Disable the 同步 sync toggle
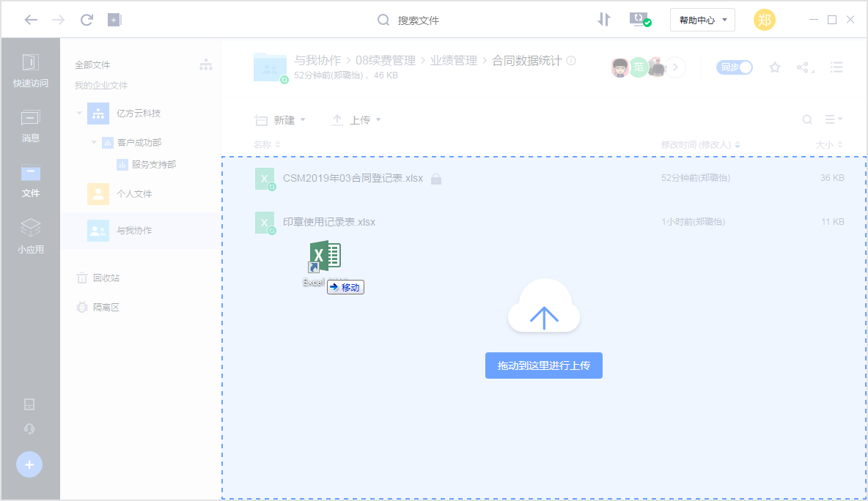868x501 pixels. 734,67
